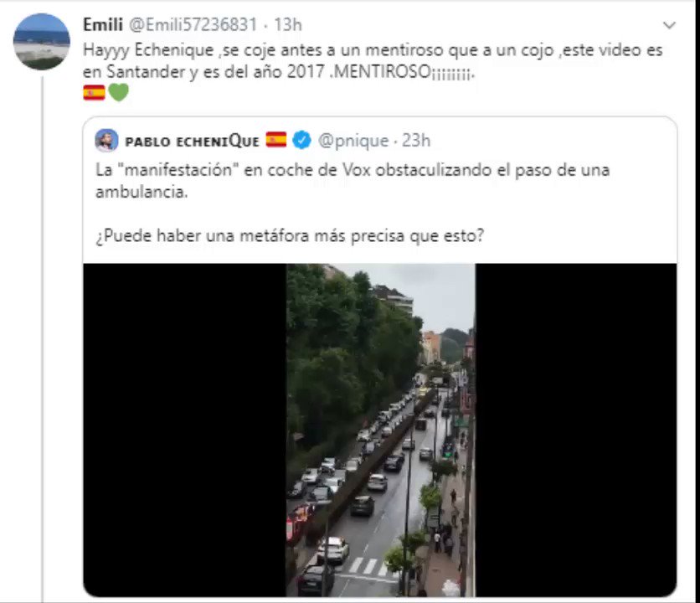The image size is (700, 603).
Task: Click the blue verified badge icon
Action: (x=301, y=140)
